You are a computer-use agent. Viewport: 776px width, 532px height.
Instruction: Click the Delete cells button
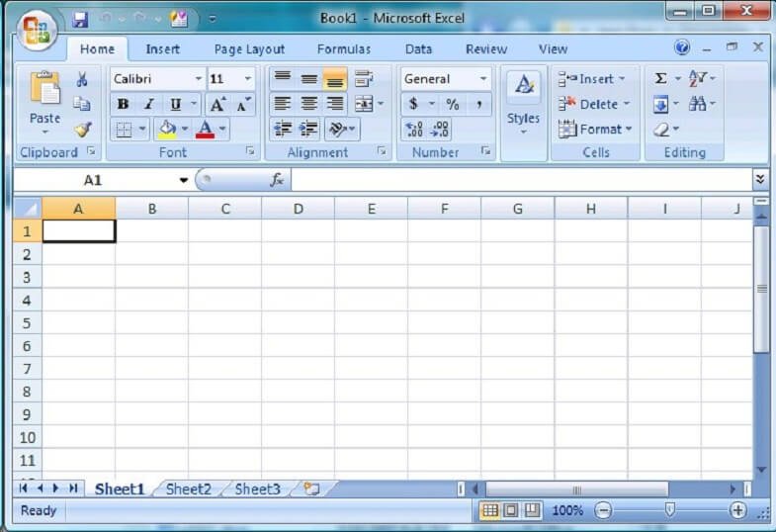(594, 104)
